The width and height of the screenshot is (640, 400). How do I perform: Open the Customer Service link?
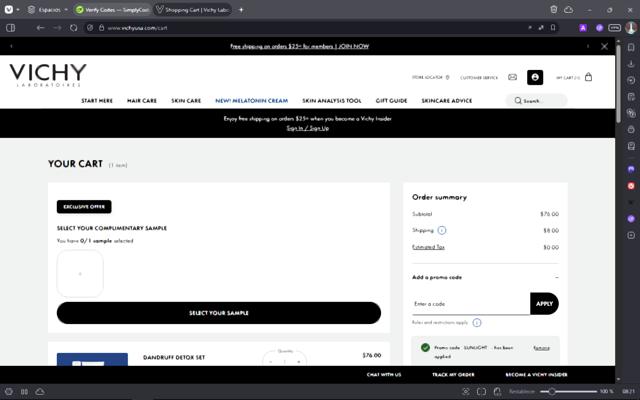click(x=479, y=78)
